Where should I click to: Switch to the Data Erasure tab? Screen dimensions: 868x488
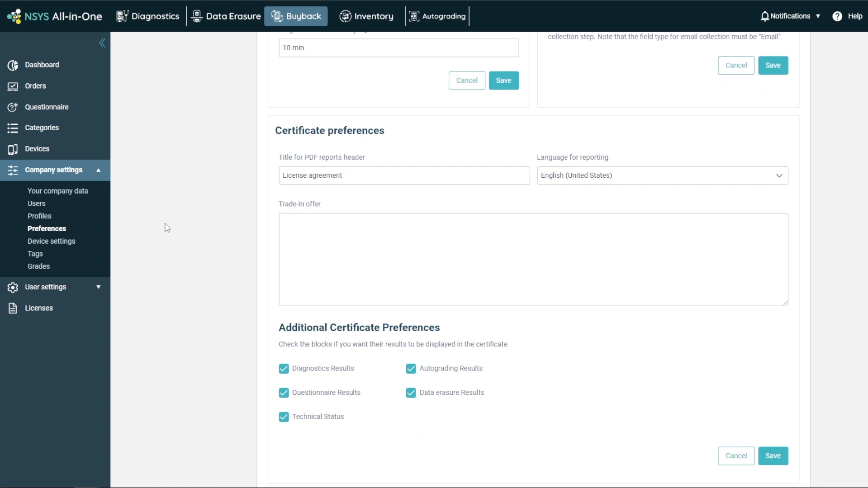226,16
